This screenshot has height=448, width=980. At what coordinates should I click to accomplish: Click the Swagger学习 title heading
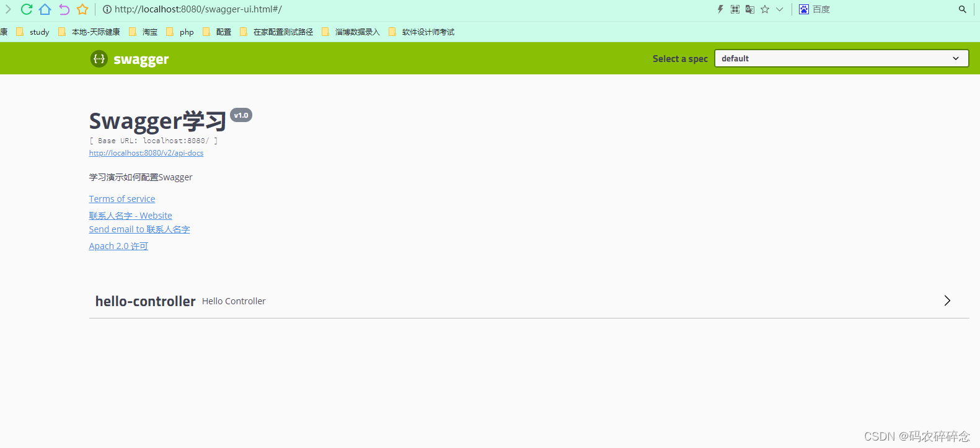pos(157,121)
